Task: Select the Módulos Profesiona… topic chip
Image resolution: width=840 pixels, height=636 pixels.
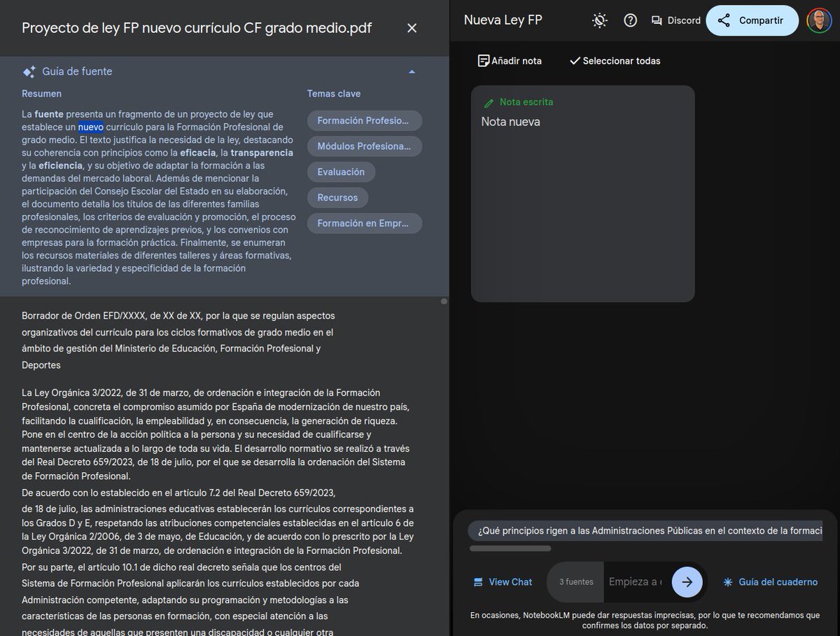Action: point(364,146)
